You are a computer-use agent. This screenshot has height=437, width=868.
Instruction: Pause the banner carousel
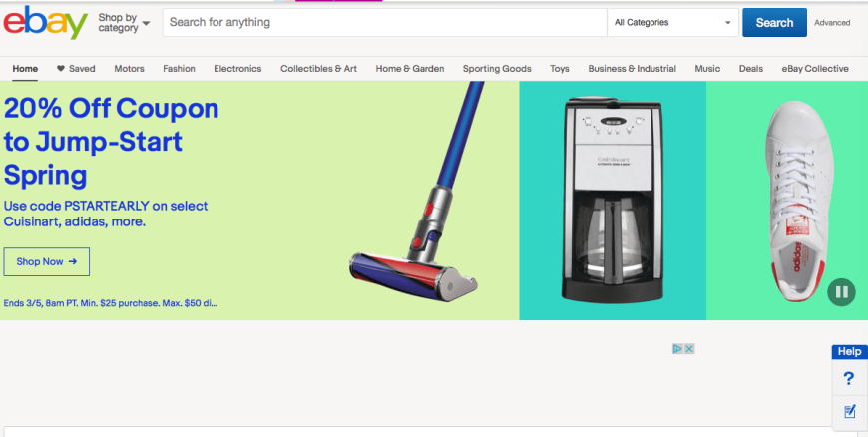click(841, 292)
